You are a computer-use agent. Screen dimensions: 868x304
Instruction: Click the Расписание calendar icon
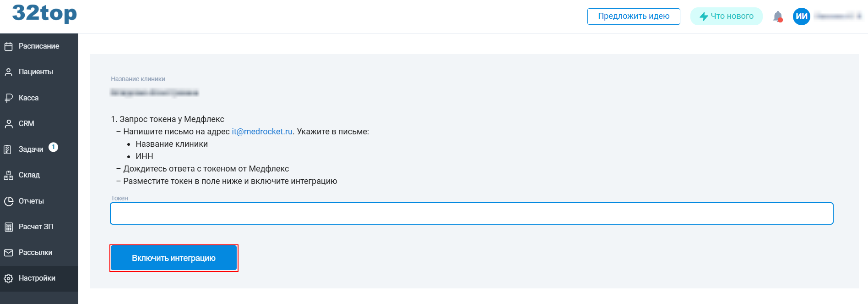click(x=8, y=46)
